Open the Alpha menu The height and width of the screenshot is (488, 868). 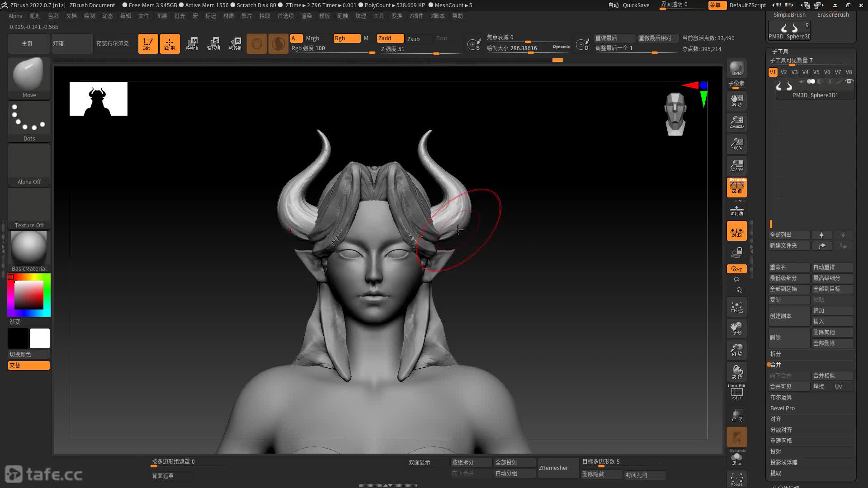tap(15, 16)
